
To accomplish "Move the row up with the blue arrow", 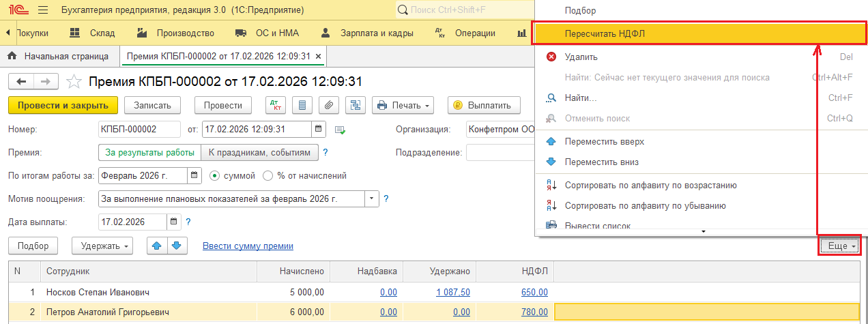I will coord(158,246).
